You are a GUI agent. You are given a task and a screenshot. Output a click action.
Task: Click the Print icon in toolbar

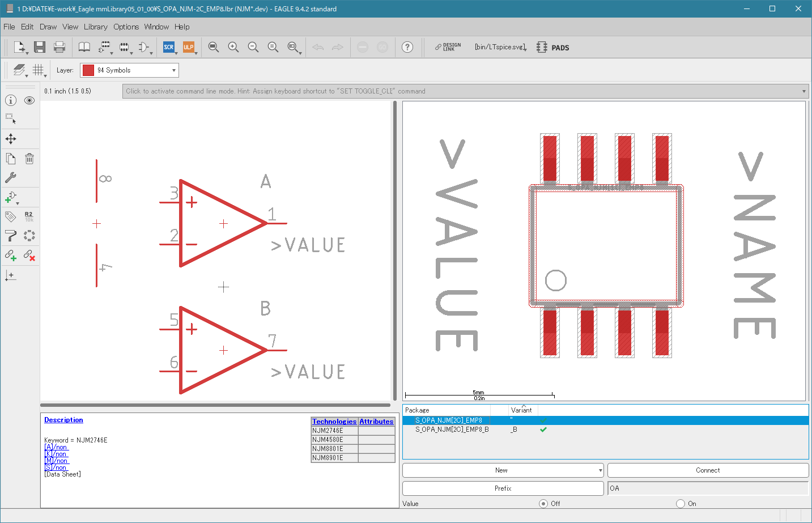pos(59,47)
